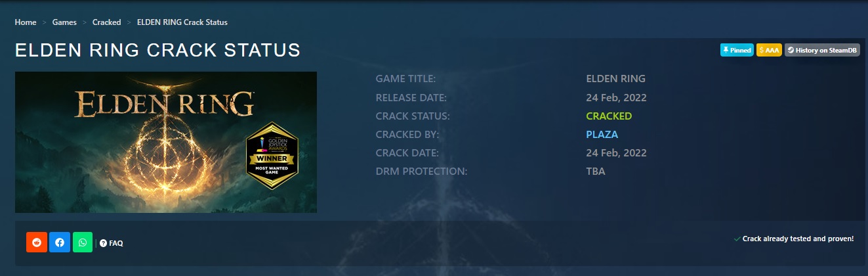This screenshot has height=276, width=868.
Task: Open the PLAZA cracker group link
Action: tap(602, 135)
